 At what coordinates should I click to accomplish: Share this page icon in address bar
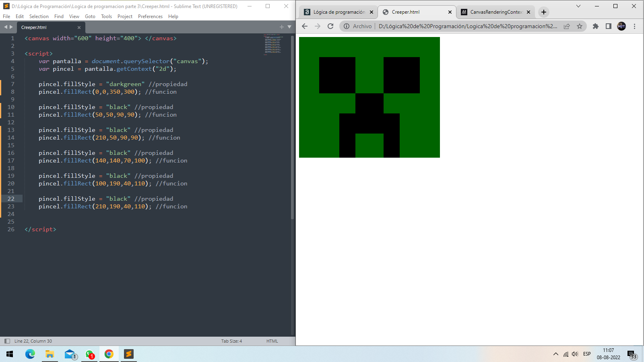click(567, 26)
